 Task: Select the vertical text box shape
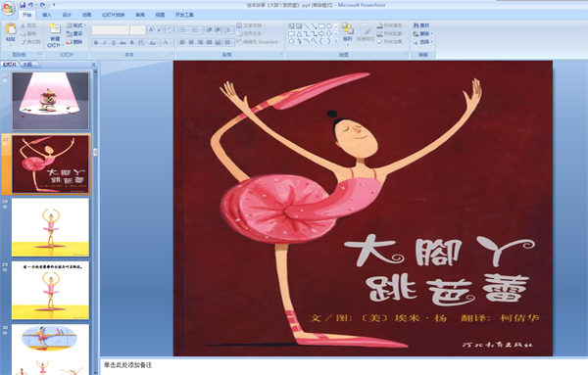(299, 26)
